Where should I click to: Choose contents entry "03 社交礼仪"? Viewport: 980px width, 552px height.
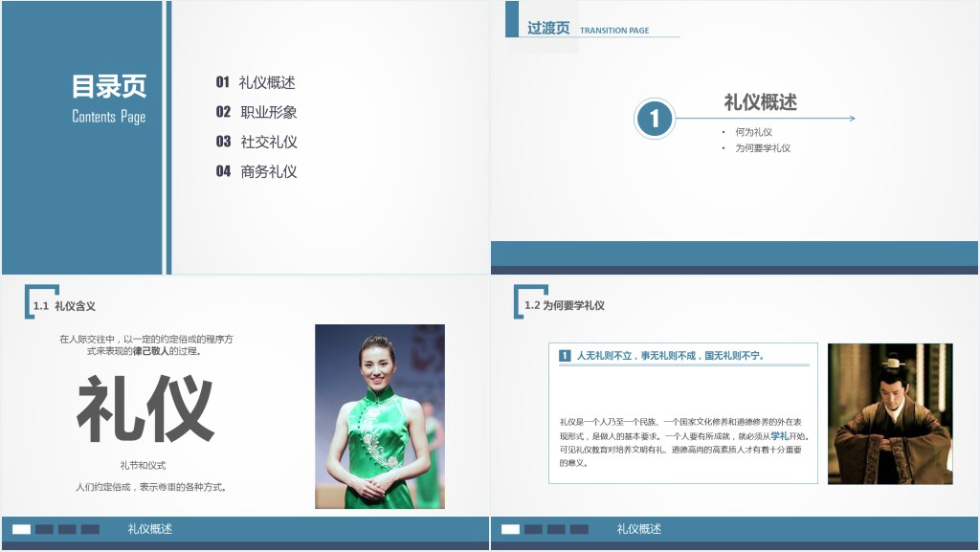[x=256, y=142]
